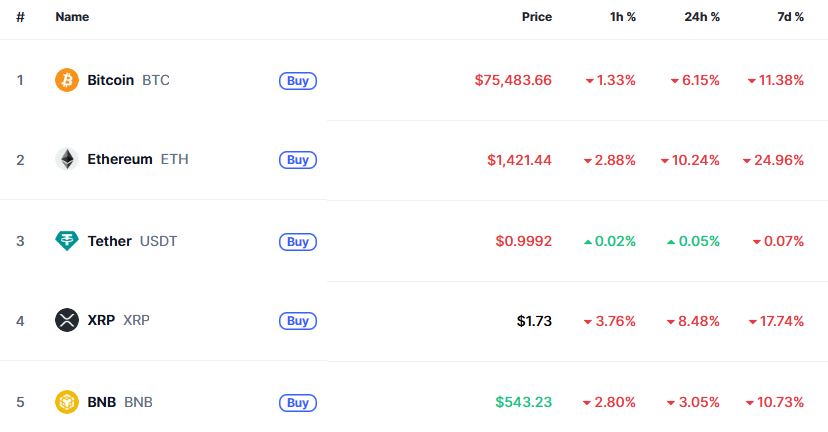Screen dimensions: 828x432
Task: Open the Ethereum name link
Action: [x=120, y=159]
